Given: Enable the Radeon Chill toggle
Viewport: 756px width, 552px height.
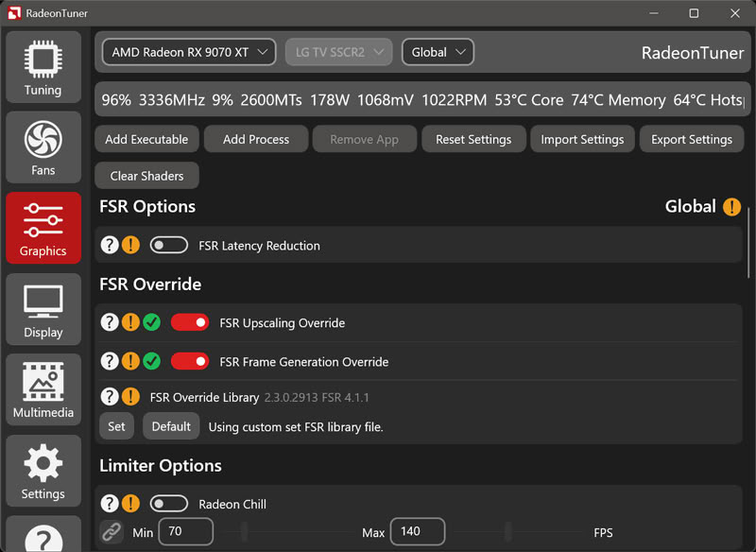Looking at the screenshot, I should [169, 504].
